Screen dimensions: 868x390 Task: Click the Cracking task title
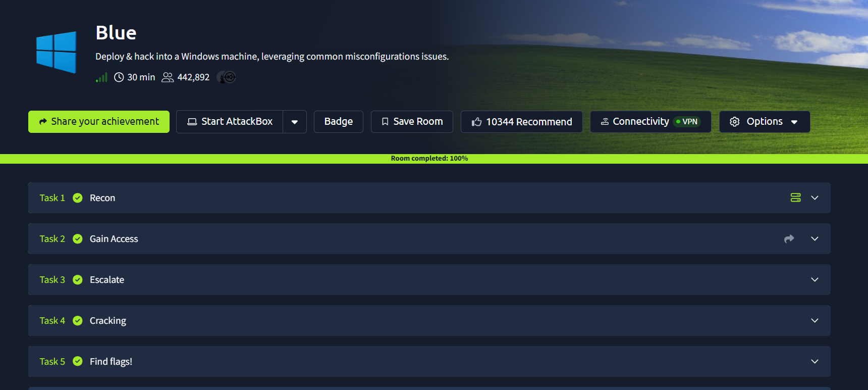(x=108, y=321)
